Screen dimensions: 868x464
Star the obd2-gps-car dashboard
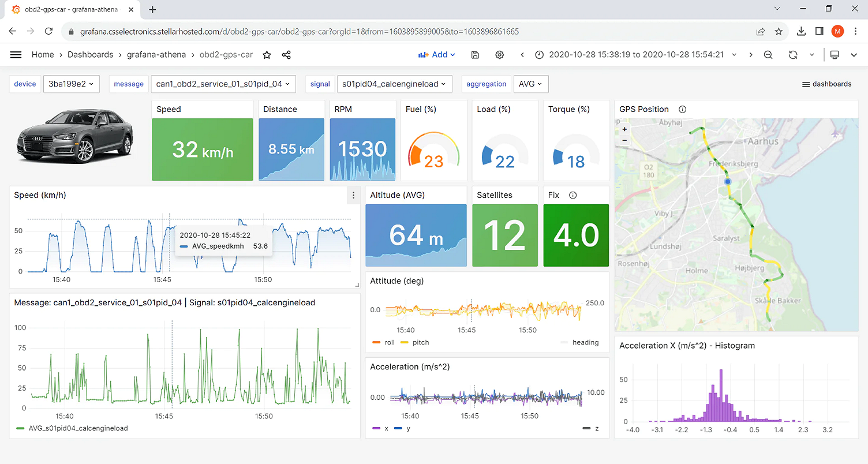tap(267, 55)
